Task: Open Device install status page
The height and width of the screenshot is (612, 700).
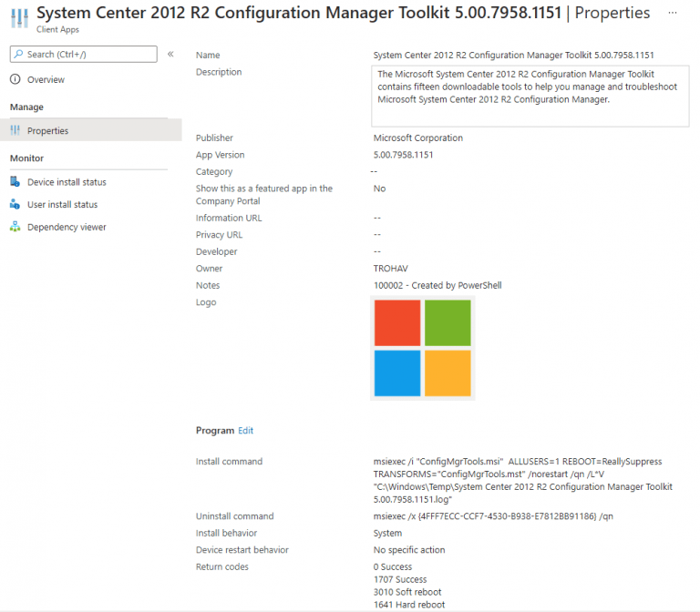Action: coord(67,182)
